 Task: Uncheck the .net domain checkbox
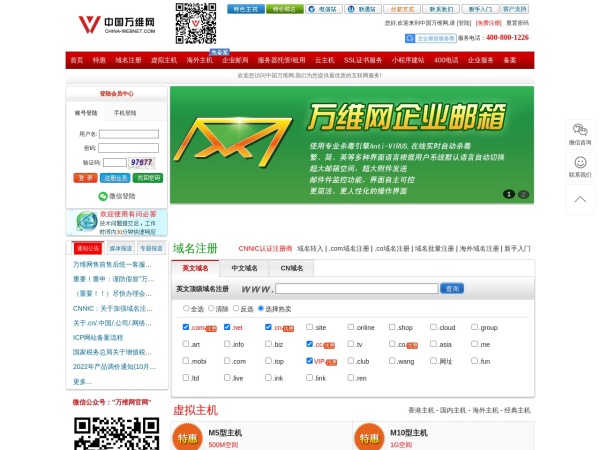click(x=227, y=327)
